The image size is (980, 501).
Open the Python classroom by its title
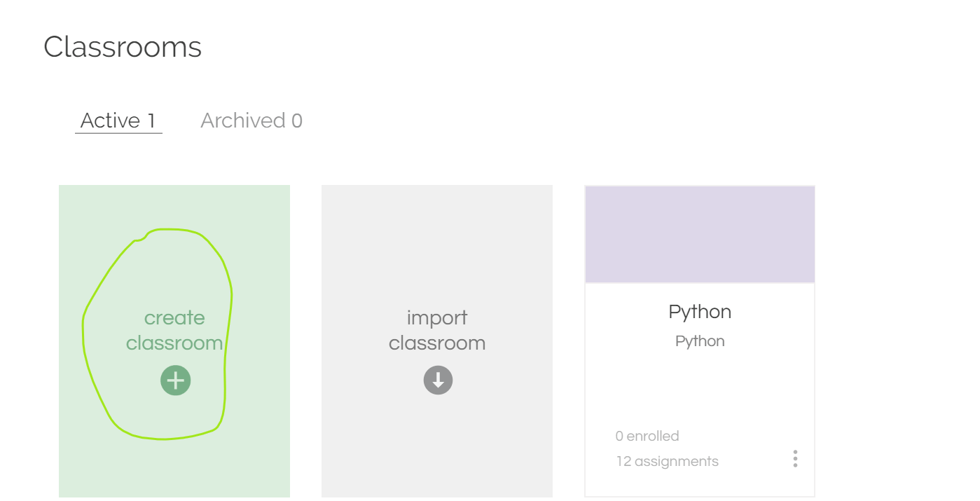click(700, 312)
